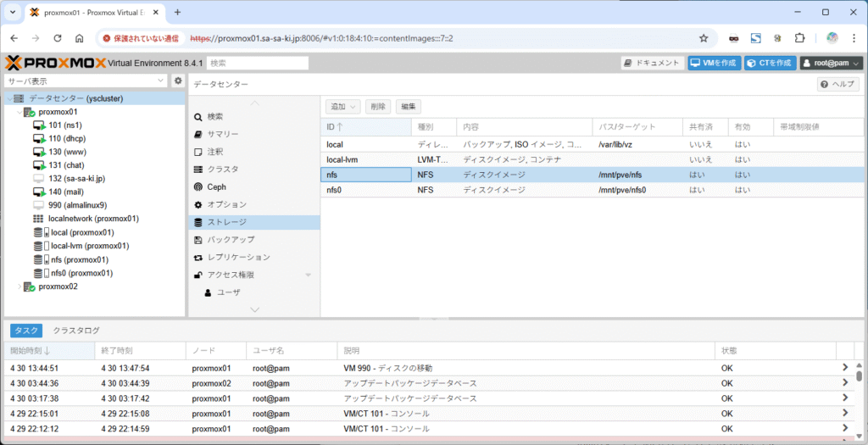Open the Chrome tab search dropdown
This screenshot has width=868, height=445.
coord(12,12)
